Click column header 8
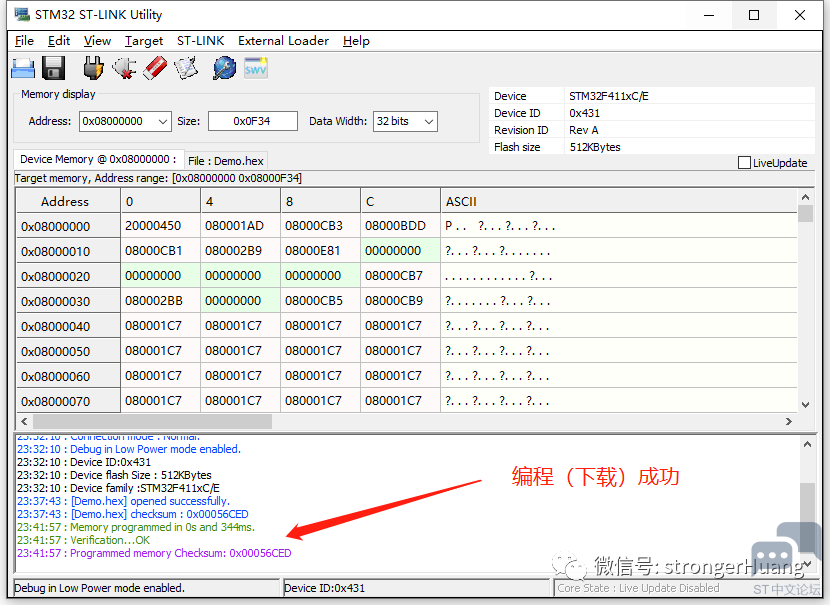The width and height of the screenshot is (830, 605). click(x=320, y=202)
